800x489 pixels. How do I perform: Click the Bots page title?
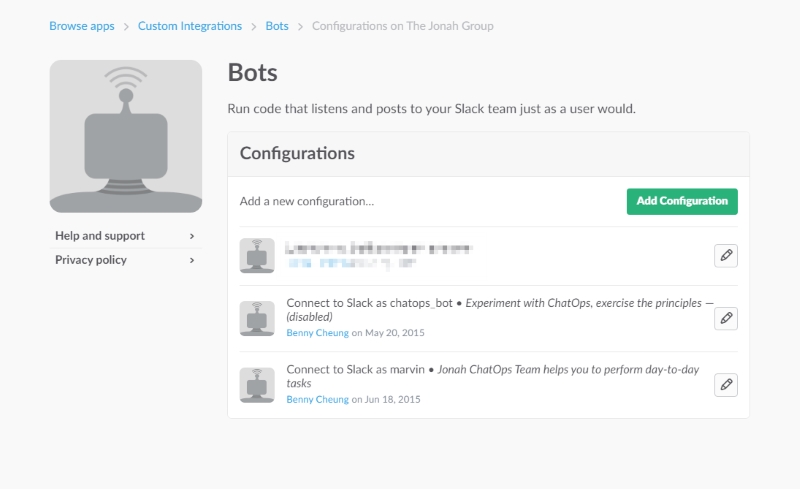(x=253, y=72)
